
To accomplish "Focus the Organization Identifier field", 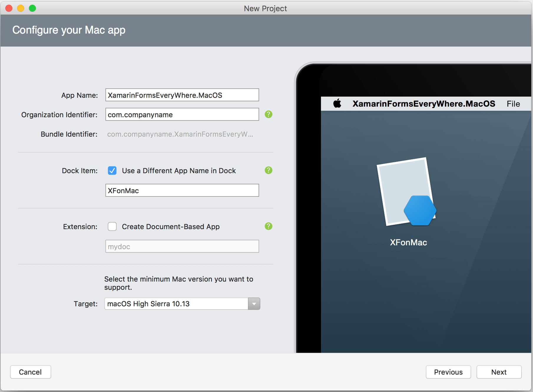I will tap(182, 114).
